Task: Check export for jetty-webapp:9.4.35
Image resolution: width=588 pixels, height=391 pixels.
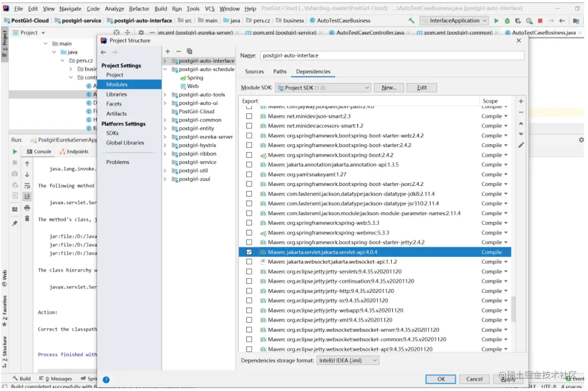Action: (249, 311)
